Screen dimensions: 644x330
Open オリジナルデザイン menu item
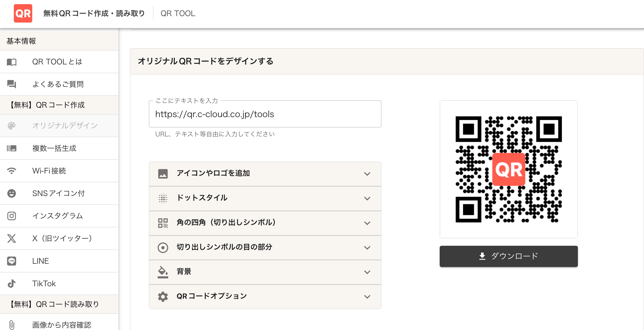tap(64, 126)
